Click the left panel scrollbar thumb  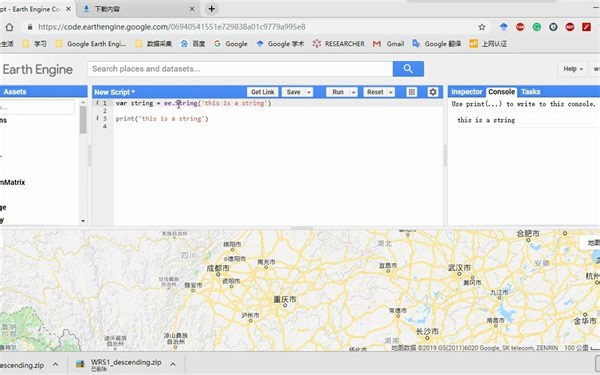click(x=83, y=120)
